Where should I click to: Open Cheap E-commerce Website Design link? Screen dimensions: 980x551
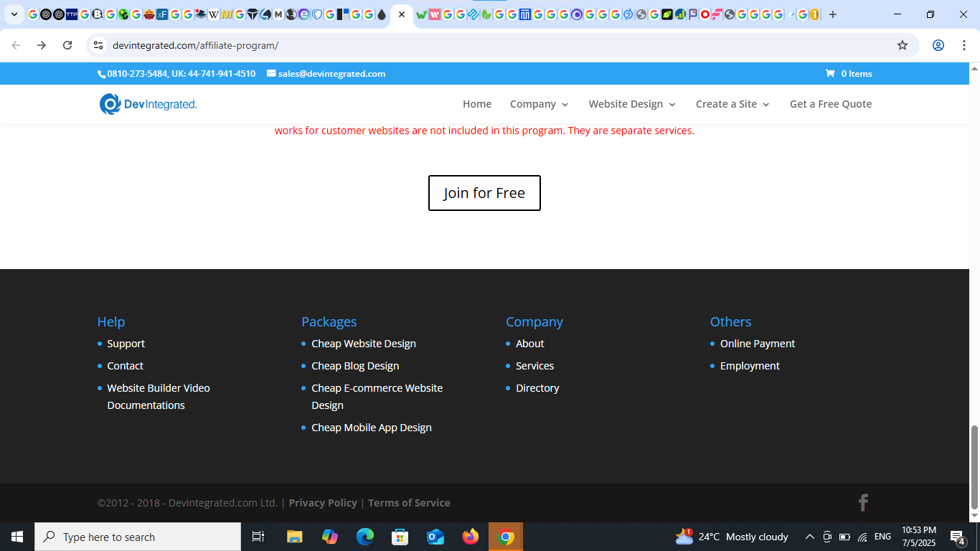point(377,397)
